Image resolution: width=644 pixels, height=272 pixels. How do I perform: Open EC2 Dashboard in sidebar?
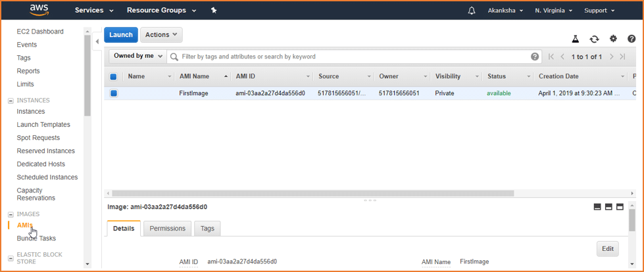coord(40,32)
